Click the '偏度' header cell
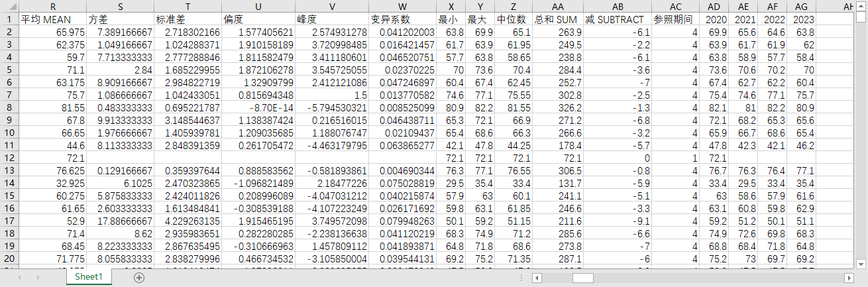 tap(258, 19)
